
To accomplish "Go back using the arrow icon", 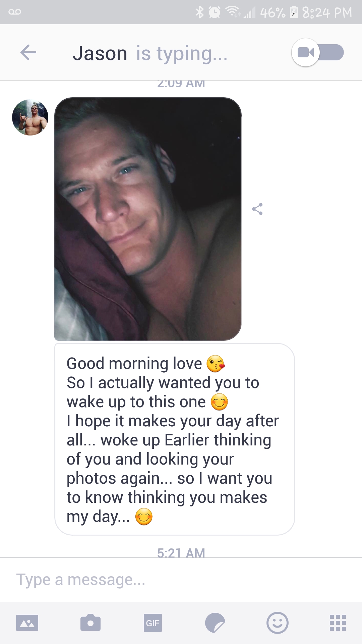I will (28, 53).
